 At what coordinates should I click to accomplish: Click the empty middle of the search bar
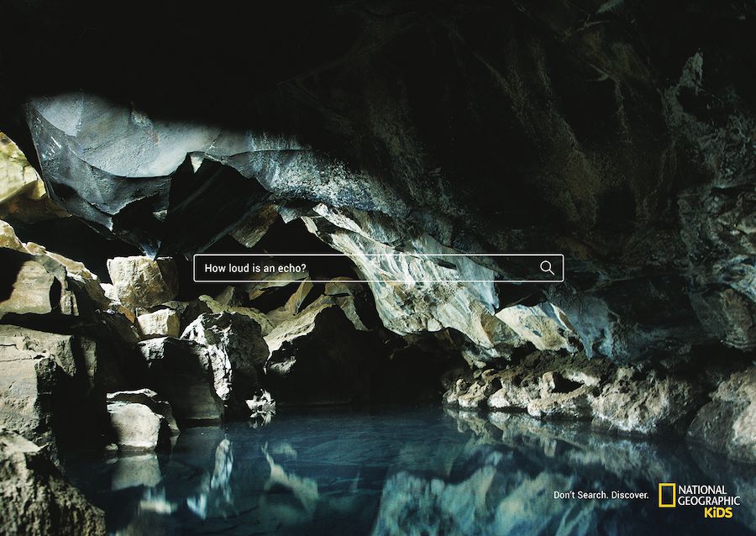point(420,268)
